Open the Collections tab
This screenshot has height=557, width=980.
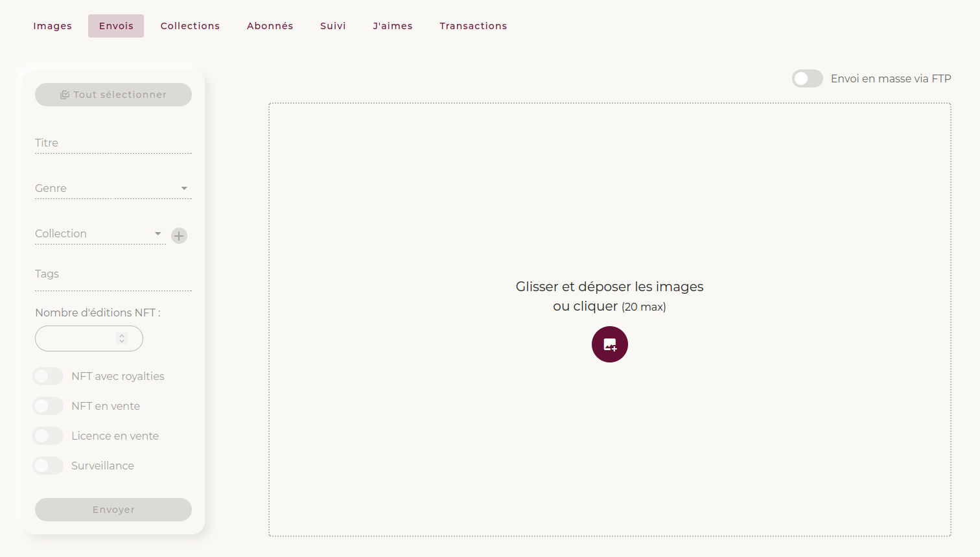click(x=190, y=26)
